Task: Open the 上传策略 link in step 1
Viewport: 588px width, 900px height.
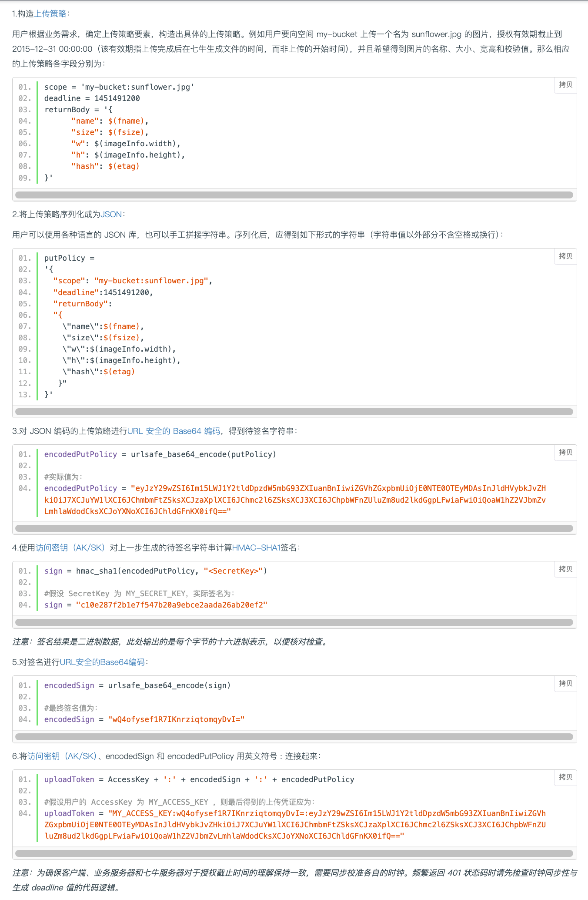Action: [x=50, y=13]
